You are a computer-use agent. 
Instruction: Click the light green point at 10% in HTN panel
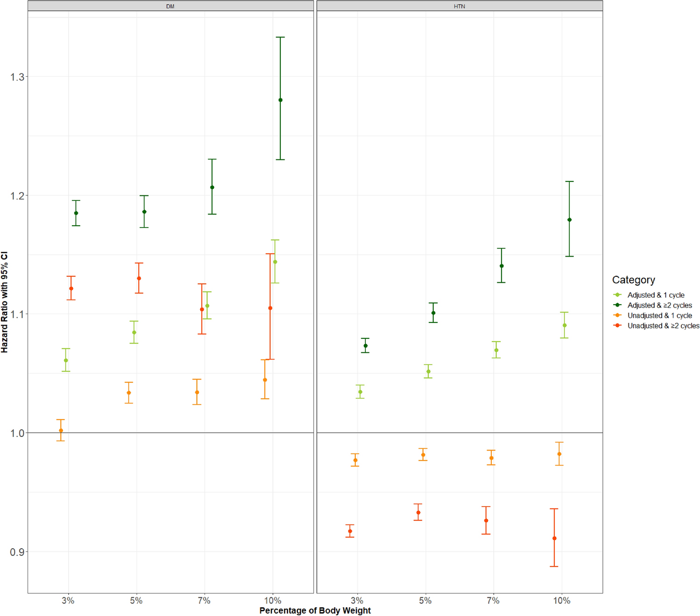(564, 325)
